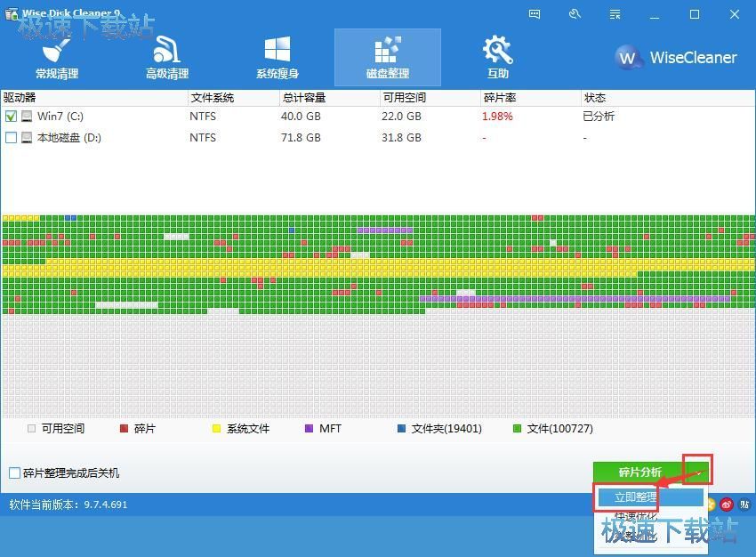The height and width of the screenshot is (557, 756).
Task: Click the NTFS cell for Win7 (C:)
Action: 203,117
